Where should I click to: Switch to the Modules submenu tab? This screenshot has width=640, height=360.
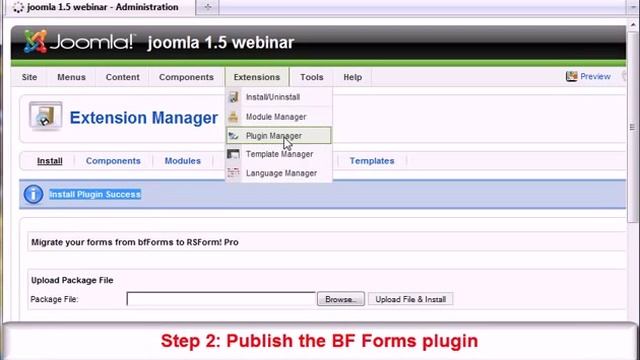182,161
